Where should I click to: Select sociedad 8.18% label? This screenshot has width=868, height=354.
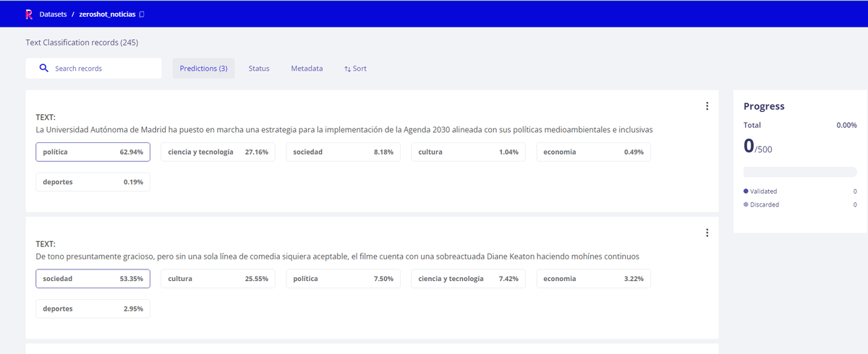343,152
